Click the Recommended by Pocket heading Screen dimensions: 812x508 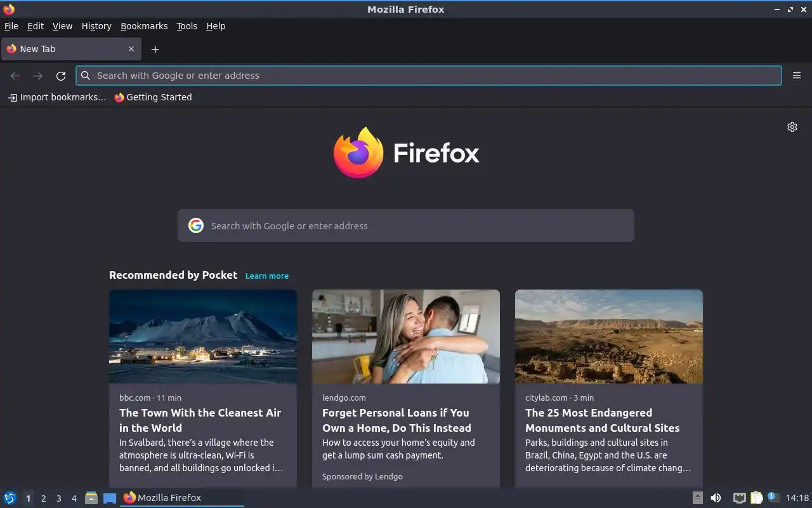(173, 275)
